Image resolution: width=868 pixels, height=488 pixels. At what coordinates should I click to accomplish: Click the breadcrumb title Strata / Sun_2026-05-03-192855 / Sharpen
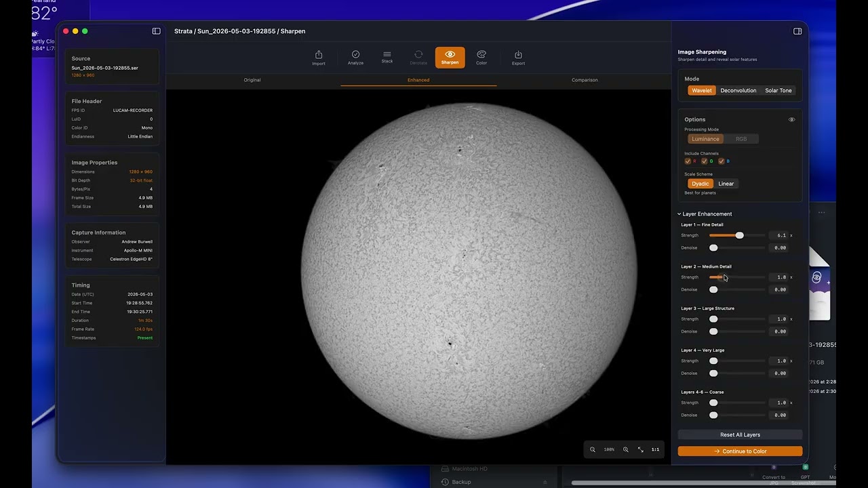click(239, 31)
